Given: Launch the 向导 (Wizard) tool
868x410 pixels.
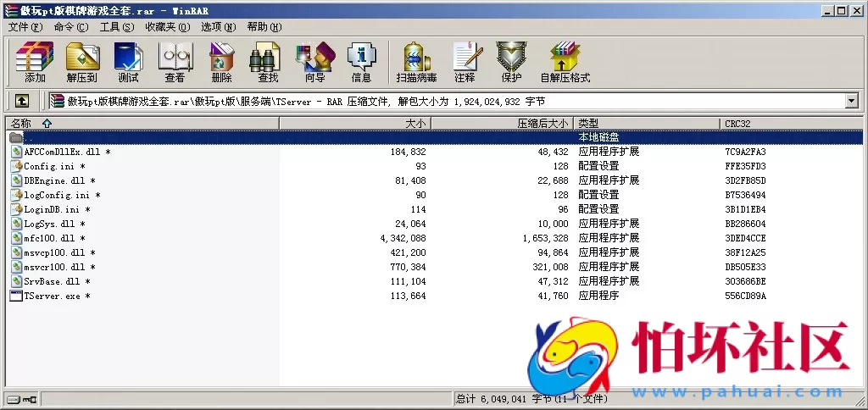Looking at the screenshot, I should (x=315, y=61).
